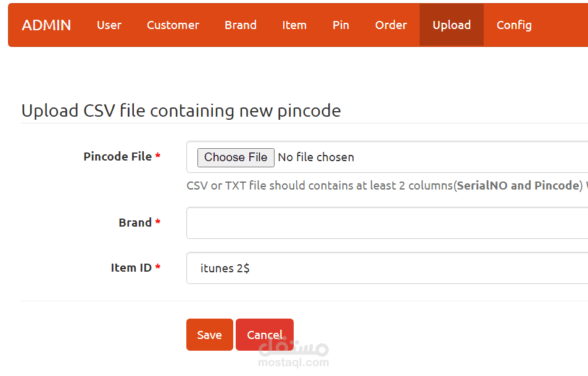Open the Item ID dropdown showing itunes 2$

(386, 268)
